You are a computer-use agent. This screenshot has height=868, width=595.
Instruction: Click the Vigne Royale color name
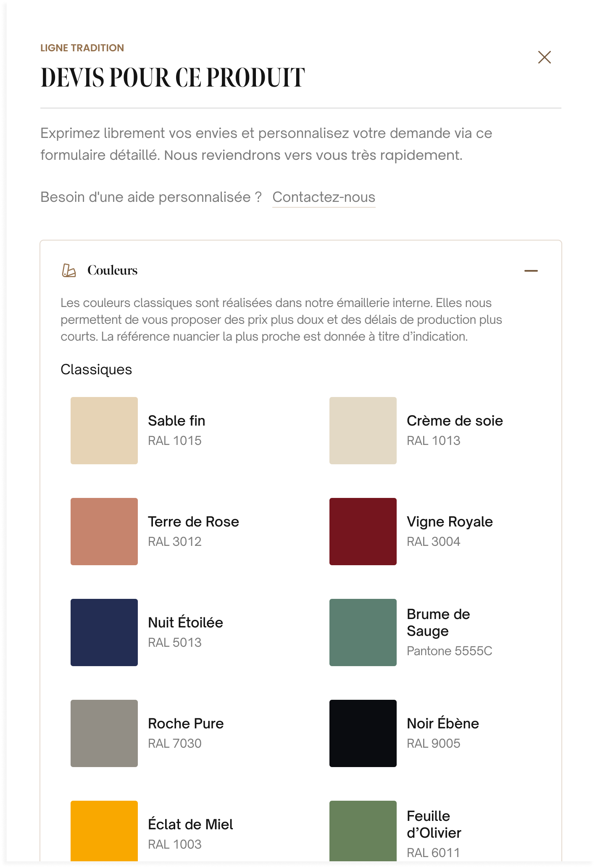point(450,522)
